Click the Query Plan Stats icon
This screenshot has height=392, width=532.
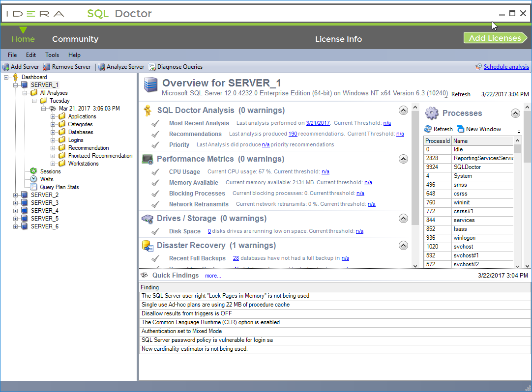[x=33, y=187]
